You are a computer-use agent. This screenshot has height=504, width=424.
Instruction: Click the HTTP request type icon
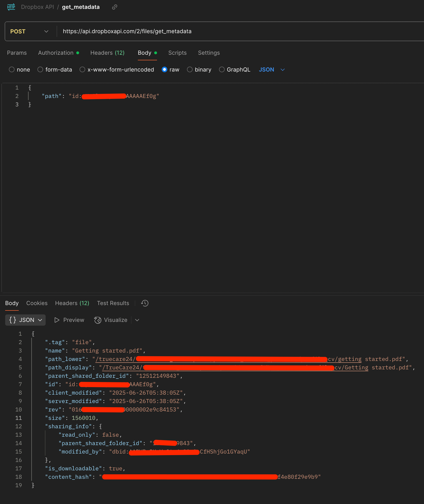11,7
